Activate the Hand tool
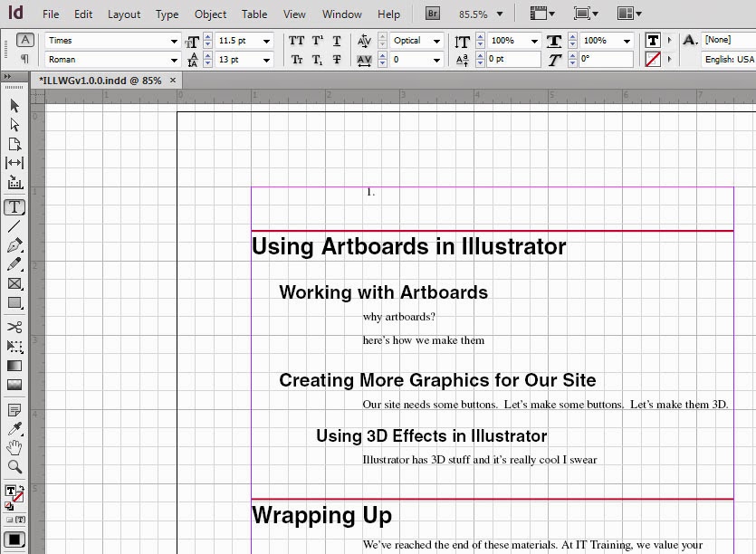This screenshot has width=756, height=554. pyautogui.click(x=14, y=448)
